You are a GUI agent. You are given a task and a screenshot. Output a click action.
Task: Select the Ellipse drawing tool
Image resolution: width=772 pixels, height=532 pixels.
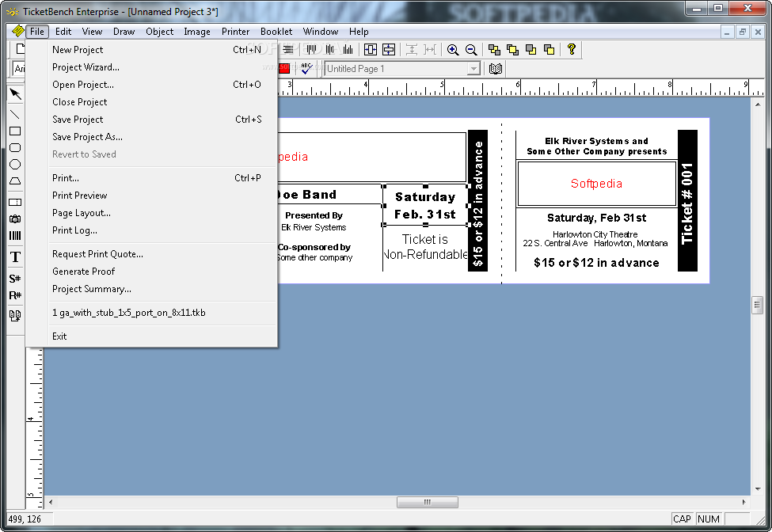pos(15,165)
